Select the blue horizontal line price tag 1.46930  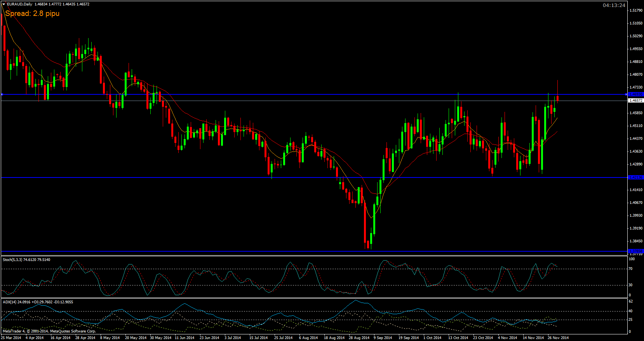pyautogui.click(x=636, y=94)
